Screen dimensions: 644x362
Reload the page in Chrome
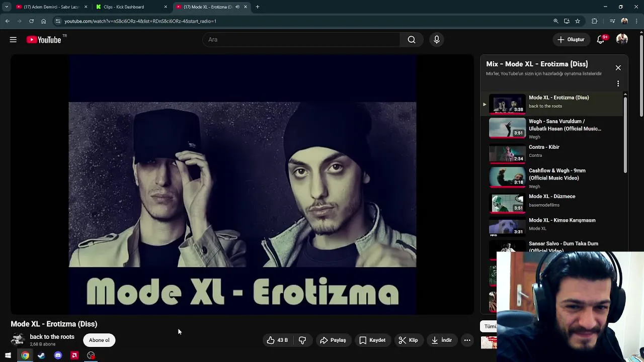click(x=31, y=21)
